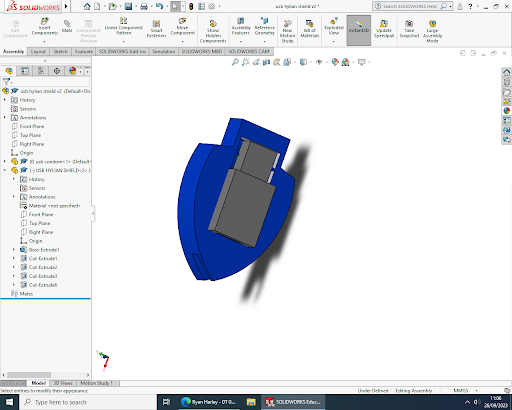512x410 pixels.
Task: Collapse the USB HYLIAN SHIELD component
Action: (5, 170)
